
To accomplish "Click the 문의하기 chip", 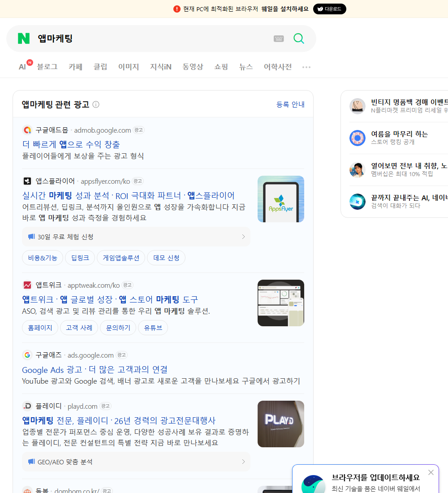I will pos(118,328).
